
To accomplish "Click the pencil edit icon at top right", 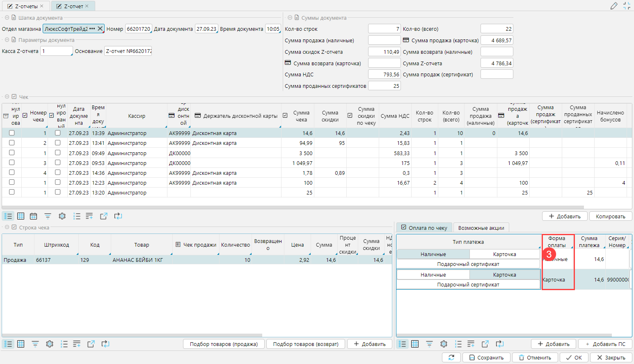I will 614,6.
